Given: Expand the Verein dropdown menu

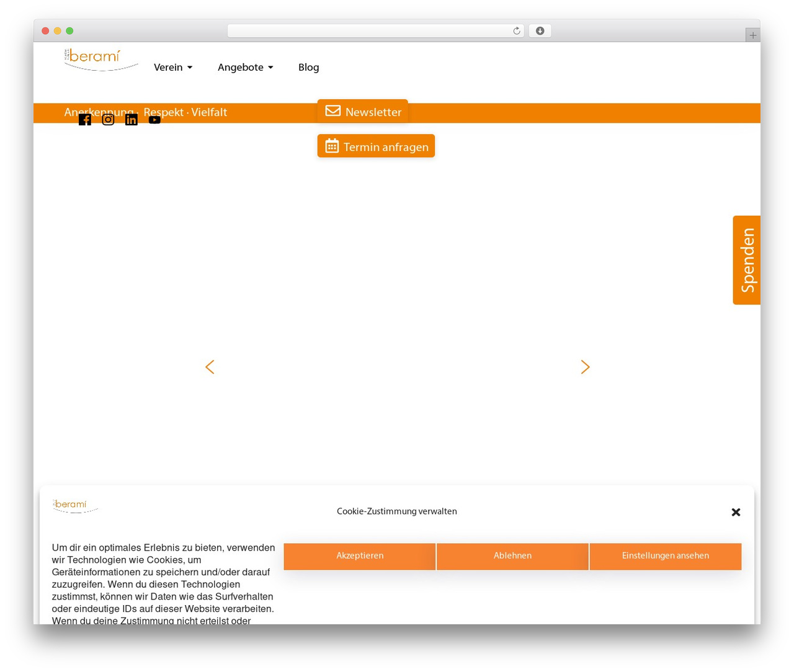Looking at the screenshot, I should tap(173, 67).
